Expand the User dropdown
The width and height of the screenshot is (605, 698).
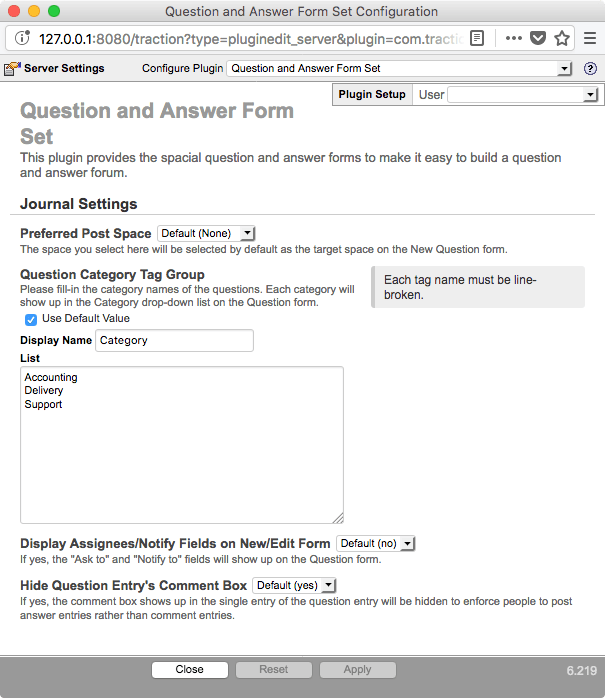[522, 95]
